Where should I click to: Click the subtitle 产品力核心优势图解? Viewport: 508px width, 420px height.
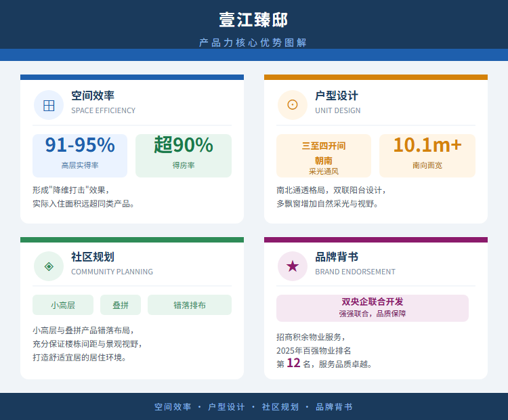point(253,43)
